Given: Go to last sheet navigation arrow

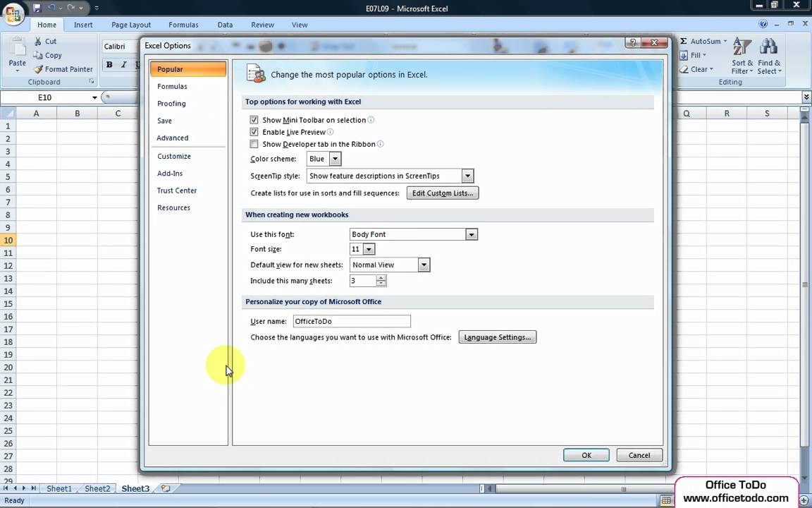Looking at the screenshot, I should point(33,488).
